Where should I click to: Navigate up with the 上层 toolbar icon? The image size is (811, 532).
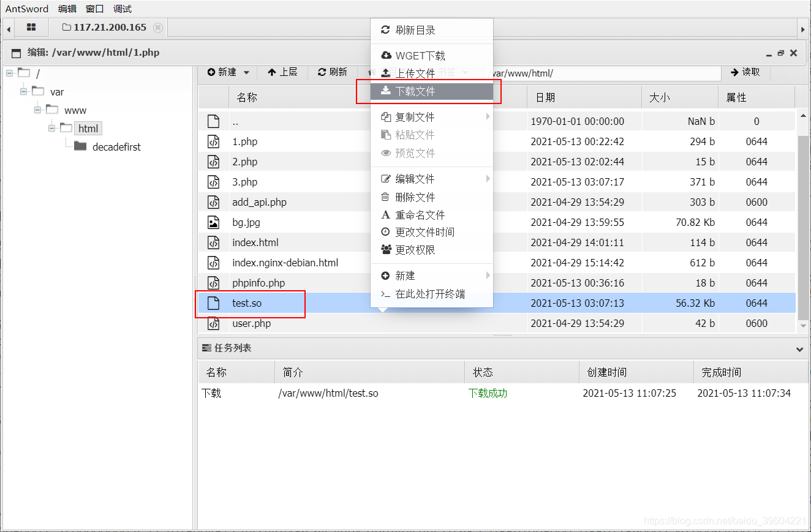[x=282, y=72]
